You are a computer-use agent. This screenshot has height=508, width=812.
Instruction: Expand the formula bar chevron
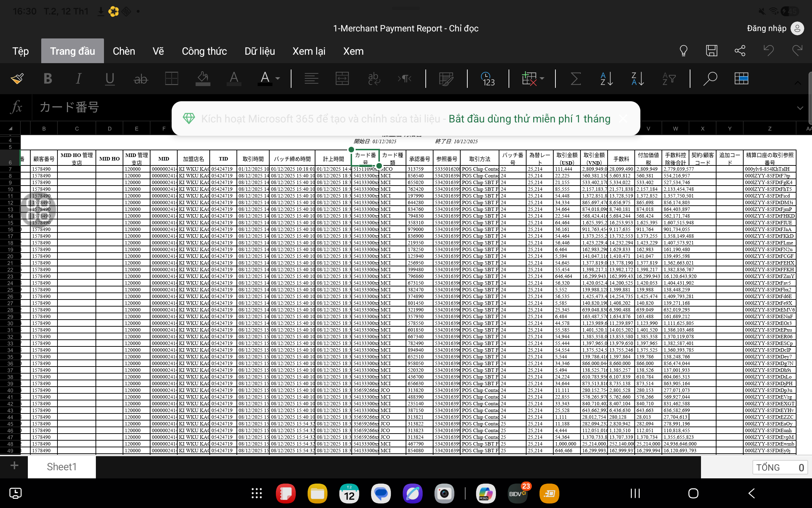coord(800,108)
